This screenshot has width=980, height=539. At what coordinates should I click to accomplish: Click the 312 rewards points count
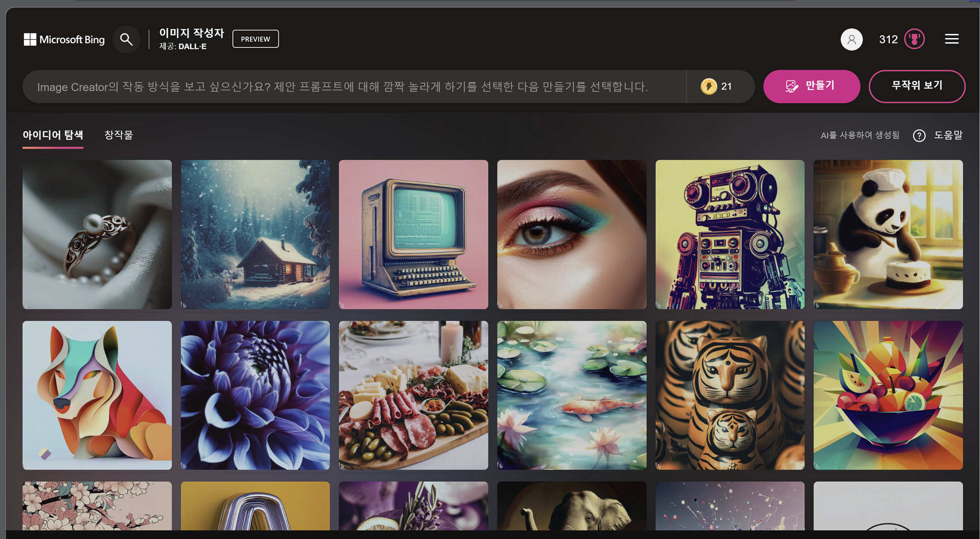pos(888,39)
